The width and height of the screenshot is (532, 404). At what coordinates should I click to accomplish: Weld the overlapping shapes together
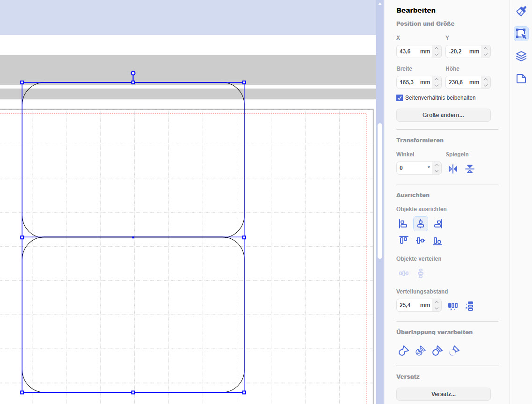pyautogui.click(x=403, y=351)
